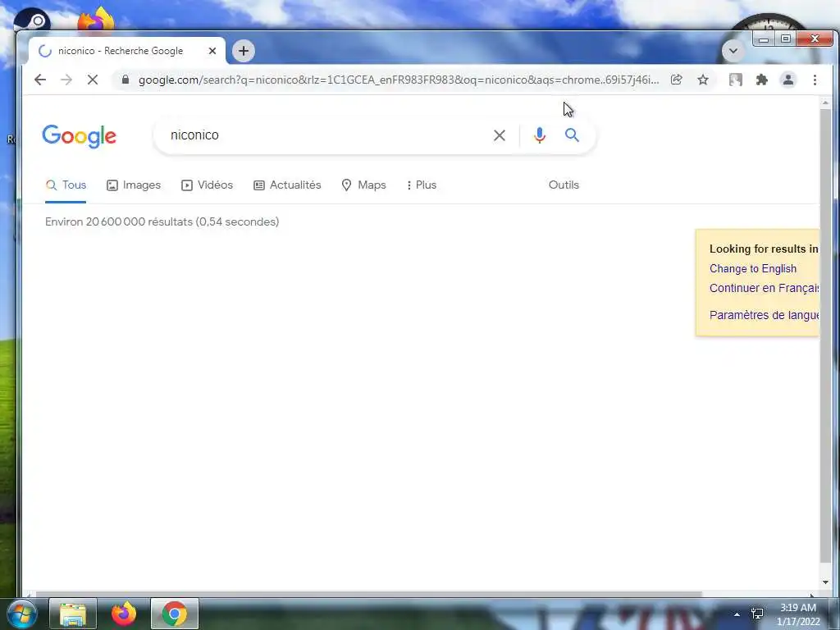Image resolution: width=840 pixels, height=630 pixels.
Task: Open the Windows Start menu
Action: (x=21, y=614)
